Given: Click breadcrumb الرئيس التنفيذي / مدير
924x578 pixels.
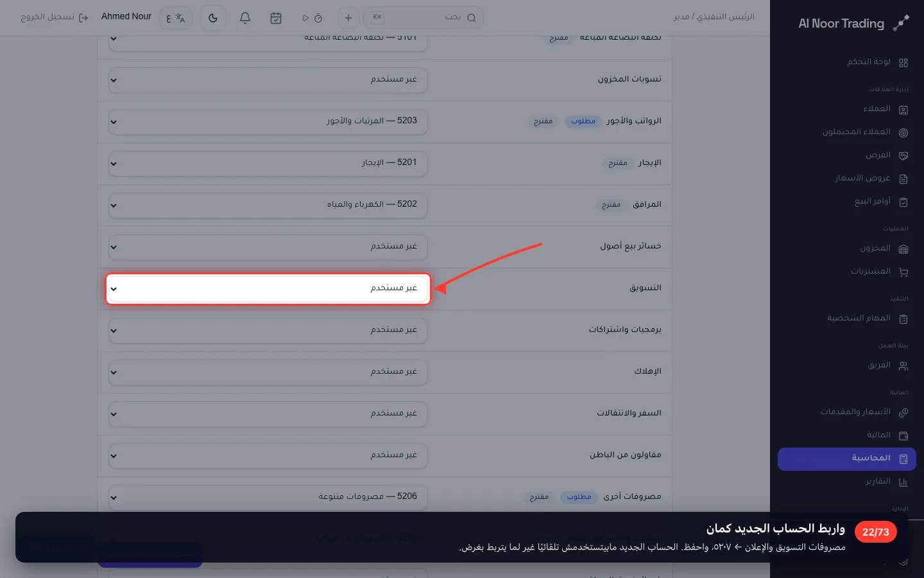Looking at the screenshot, I should (x=714, y=17).
